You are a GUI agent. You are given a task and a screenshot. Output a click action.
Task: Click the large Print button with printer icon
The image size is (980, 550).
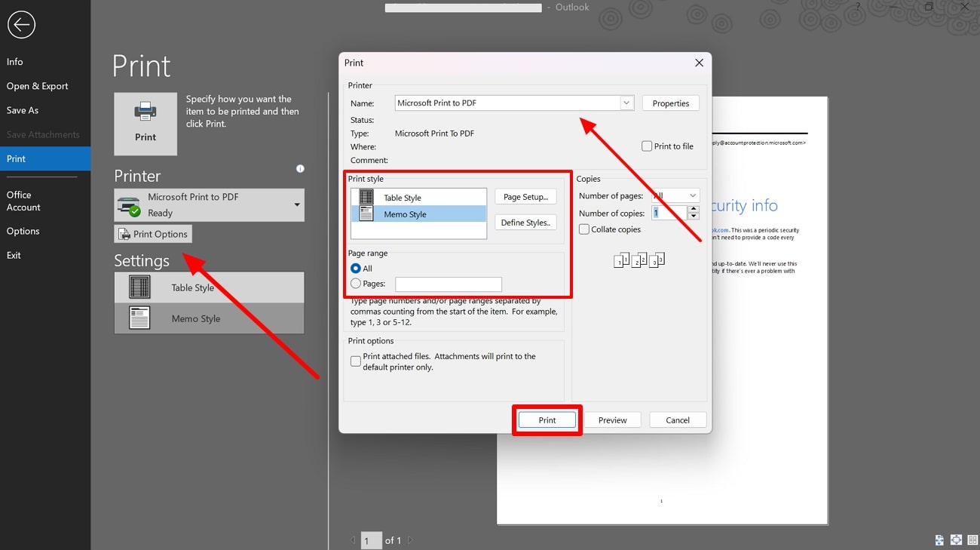[x=145, y=124]
